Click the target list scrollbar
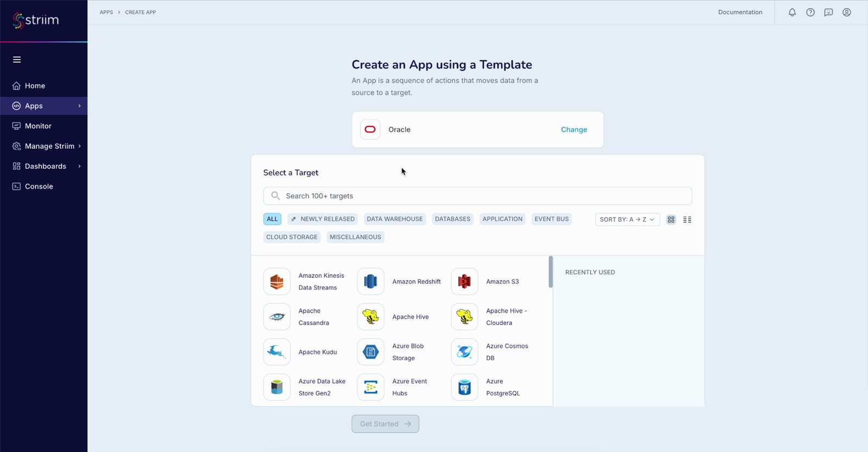The width and height of the screenshot is (868, 452). (551, 272)
